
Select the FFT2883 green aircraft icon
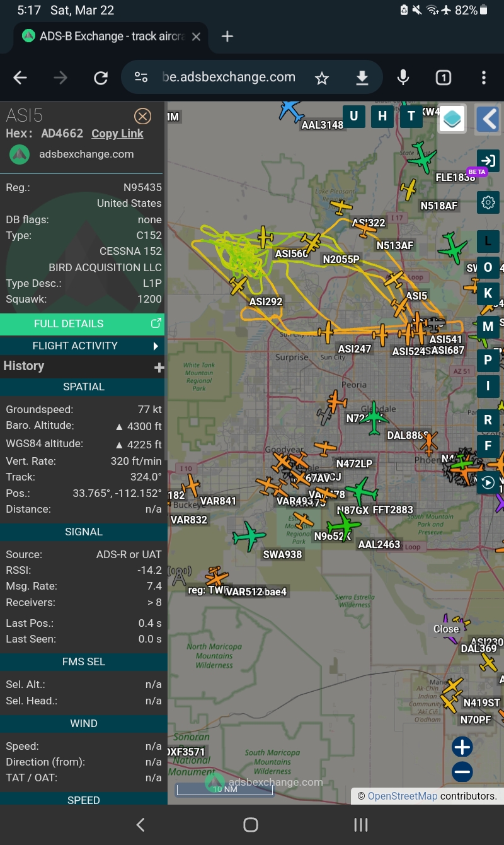[361, 491]
